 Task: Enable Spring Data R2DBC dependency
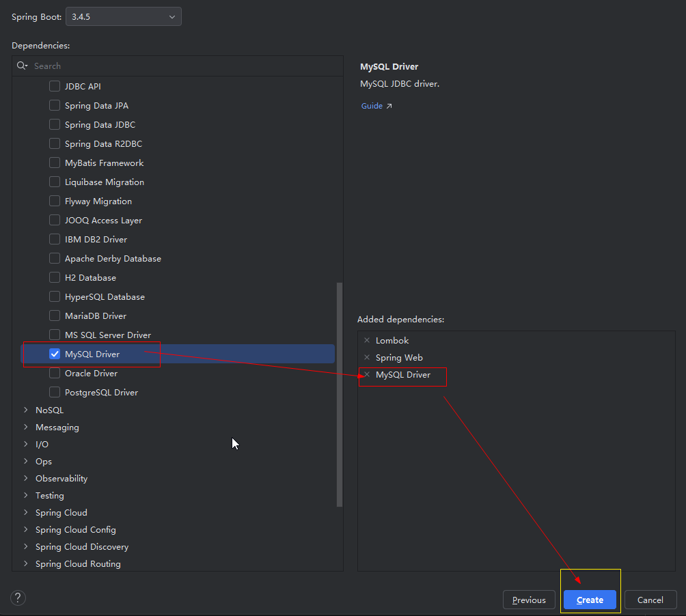55,143
